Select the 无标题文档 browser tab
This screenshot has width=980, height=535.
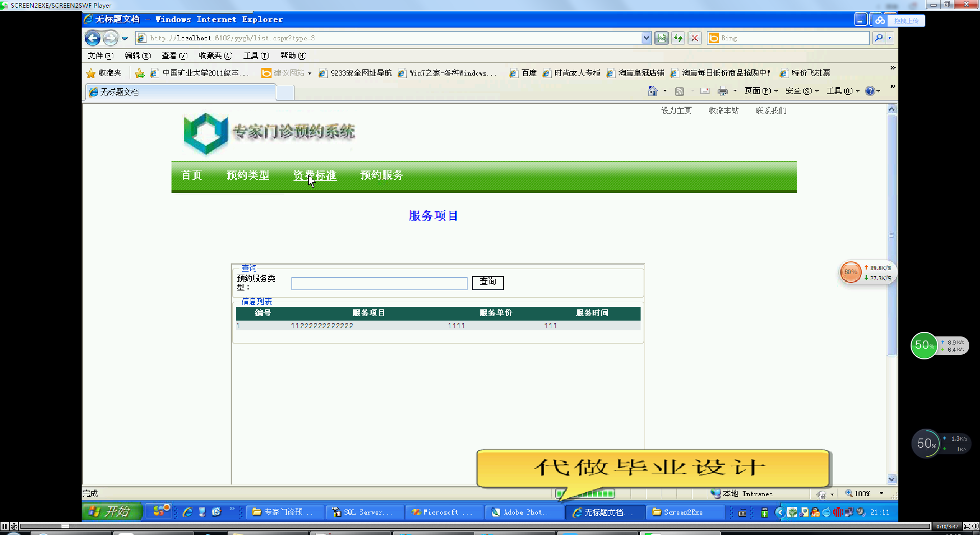pyautogui.click(x=180, y=92)
